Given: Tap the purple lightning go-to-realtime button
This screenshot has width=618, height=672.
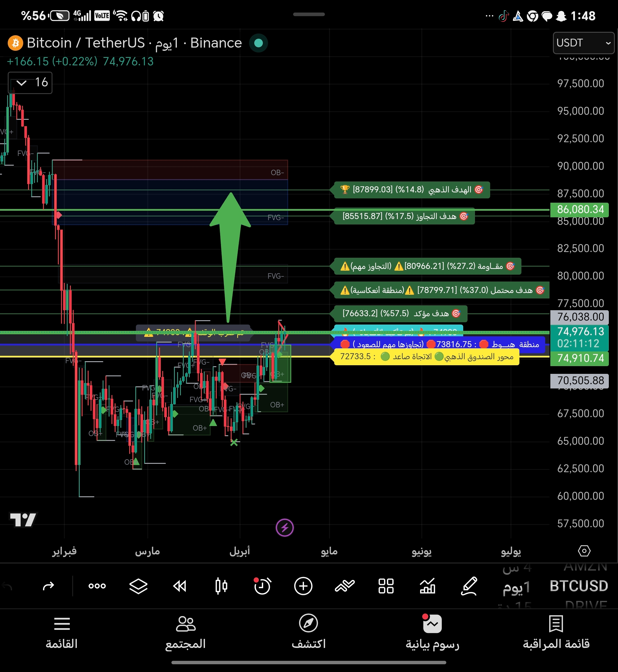Looking at the screenshot, I should (x=285, y=528).
